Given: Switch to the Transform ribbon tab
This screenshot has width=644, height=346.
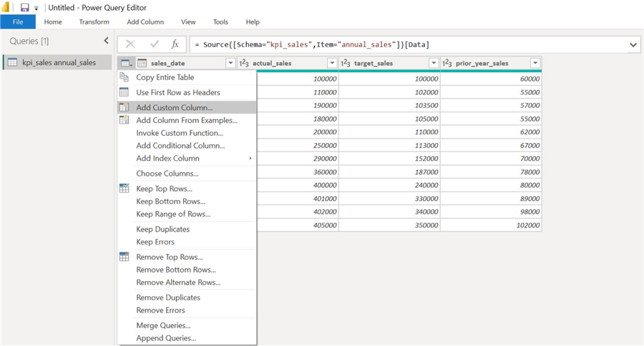Looking at the screenshot, I should [94, 21].
